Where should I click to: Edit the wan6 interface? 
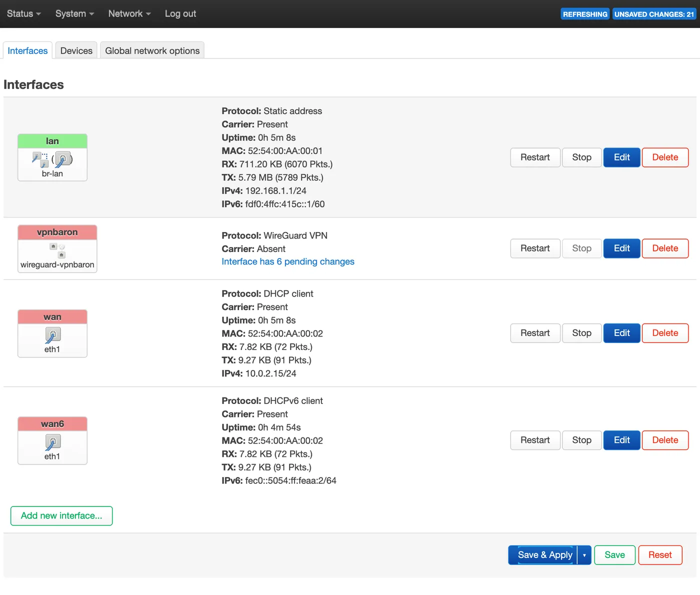pos(622,440)
